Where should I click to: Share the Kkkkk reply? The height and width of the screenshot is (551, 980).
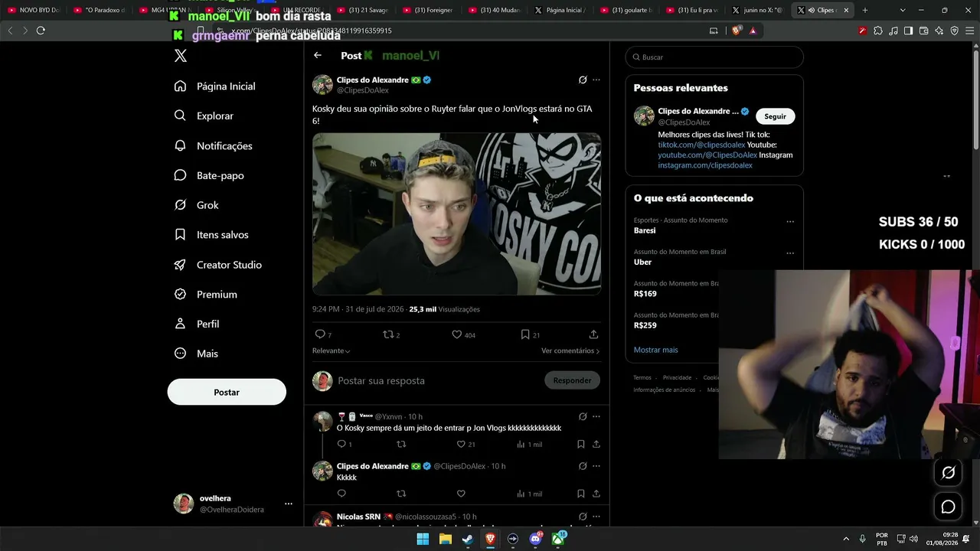pos(596,494)
